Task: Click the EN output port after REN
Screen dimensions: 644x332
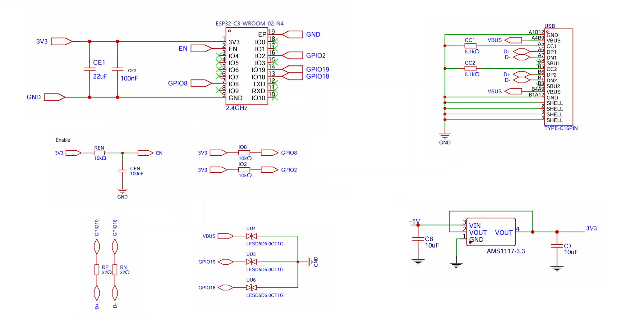Action: [145, 153]
